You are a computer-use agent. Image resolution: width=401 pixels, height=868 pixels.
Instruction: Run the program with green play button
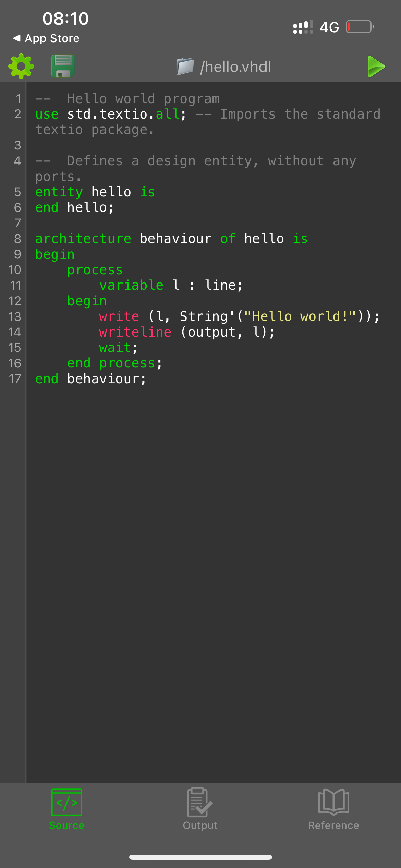click(x=376, y=67)
